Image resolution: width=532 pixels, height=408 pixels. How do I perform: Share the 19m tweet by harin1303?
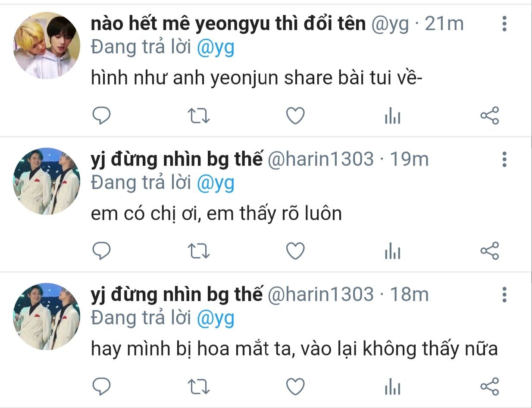[x=489, y=251]
